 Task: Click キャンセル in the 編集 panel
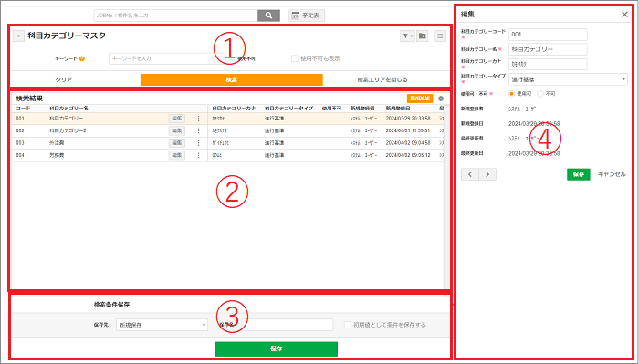tap(612, 174)
